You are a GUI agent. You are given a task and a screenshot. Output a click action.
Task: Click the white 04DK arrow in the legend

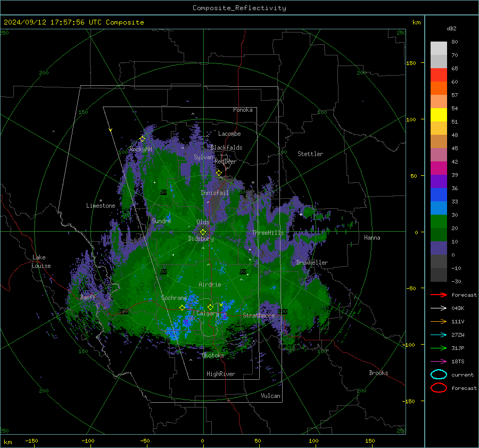coord(439,308)
